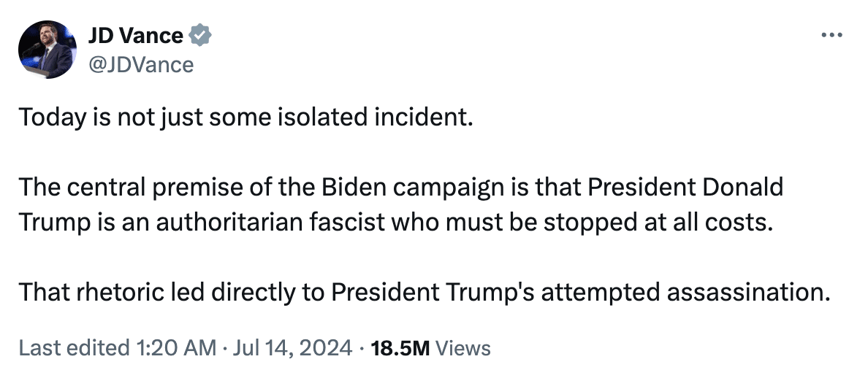The width and height of the screenshot is (868, 378).
Task: Open the JD Vance display name link
Action: tap(136, 35)
